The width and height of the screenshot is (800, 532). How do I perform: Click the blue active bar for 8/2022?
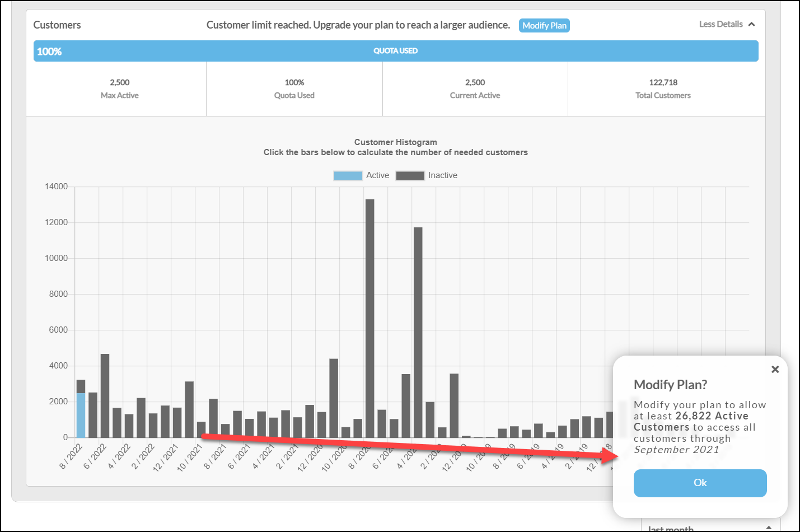click(81, 415)
